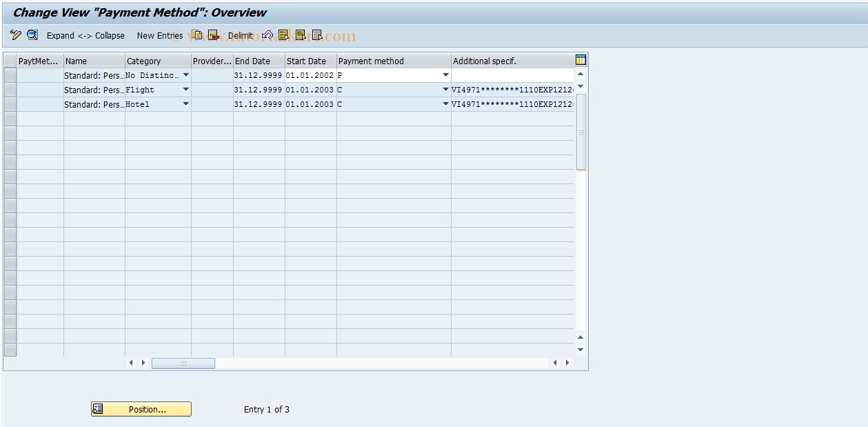Click New Entries button
The image size is (868, 427).
point(160,35)
